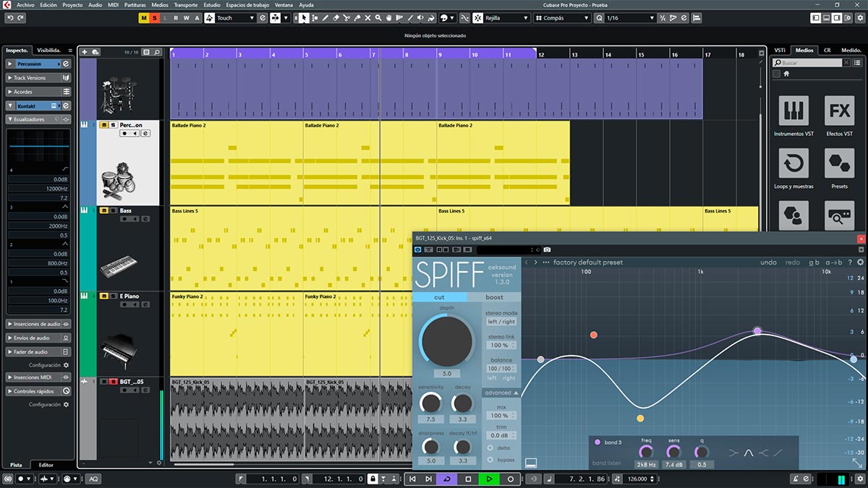
Task: Click the add track plus icon
Action: (x=85, y=52)
